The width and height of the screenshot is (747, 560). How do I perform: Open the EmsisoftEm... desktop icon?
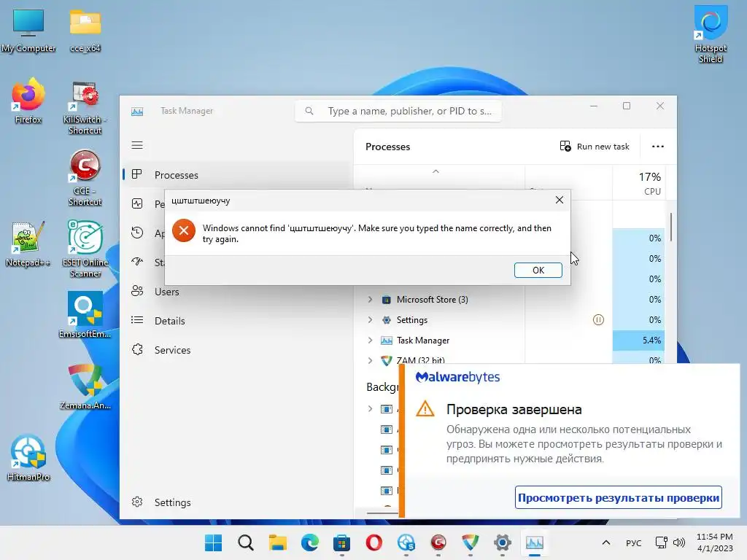(85, 314)
